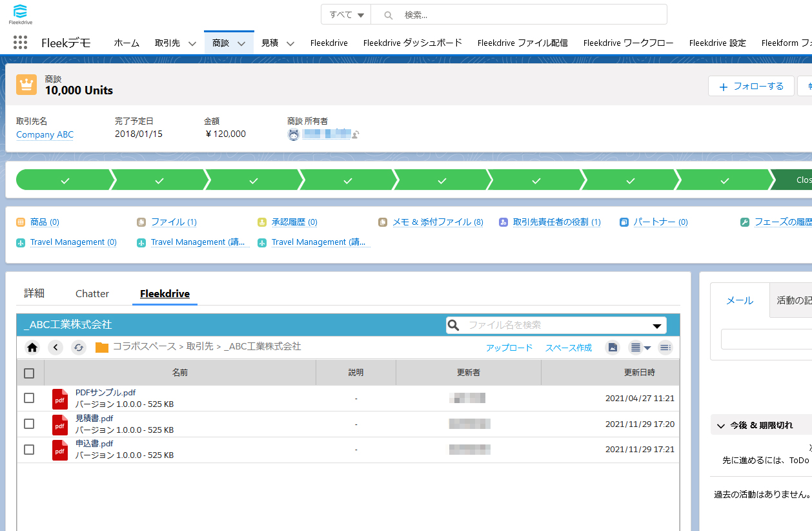Click the orange folder icon in breadcrumb
The height and width of the screenshot is (531, 812).
click(102, 348)
